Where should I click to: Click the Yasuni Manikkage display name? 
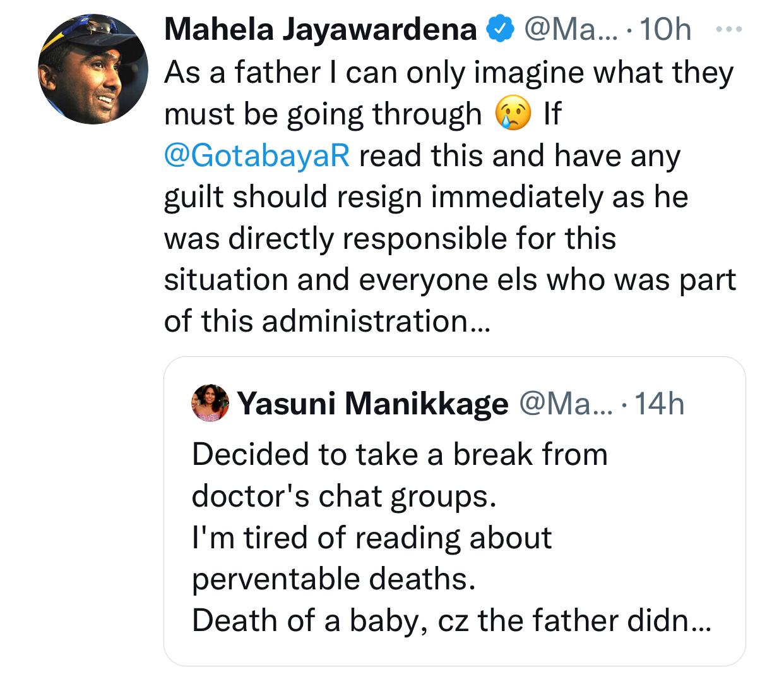tap(373, 403)
